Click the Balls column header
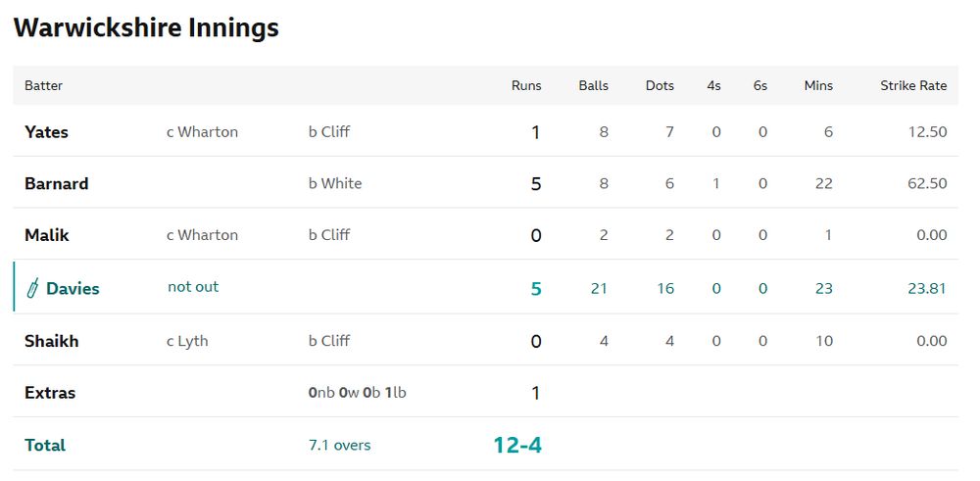Viewport: 980px width, 481px height. (x=593, y=85)
